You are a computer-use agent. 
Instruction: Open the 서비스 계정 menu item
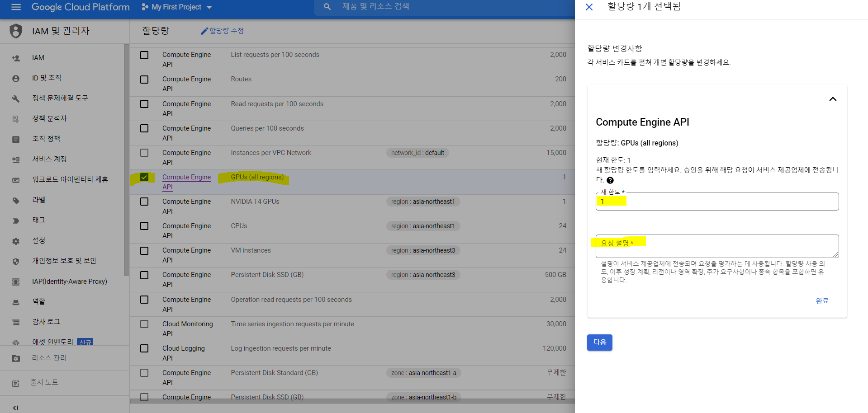point(49,159)
